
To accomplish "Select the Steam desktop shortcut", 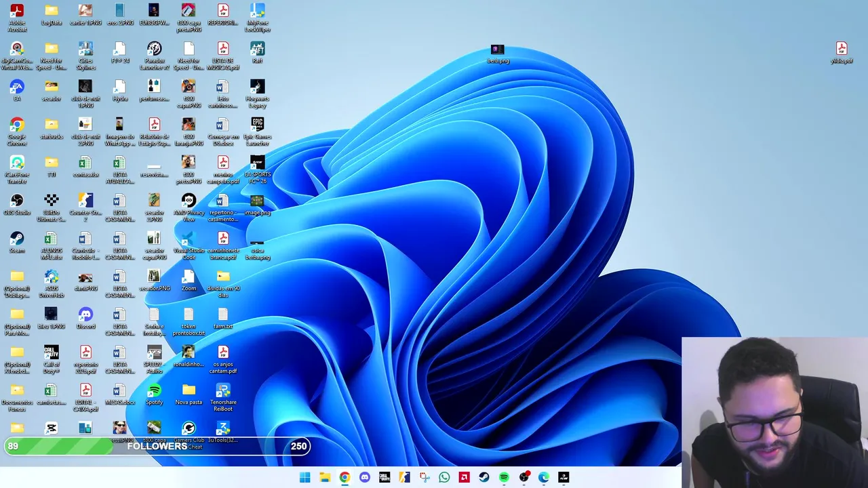I will [17, 243].
